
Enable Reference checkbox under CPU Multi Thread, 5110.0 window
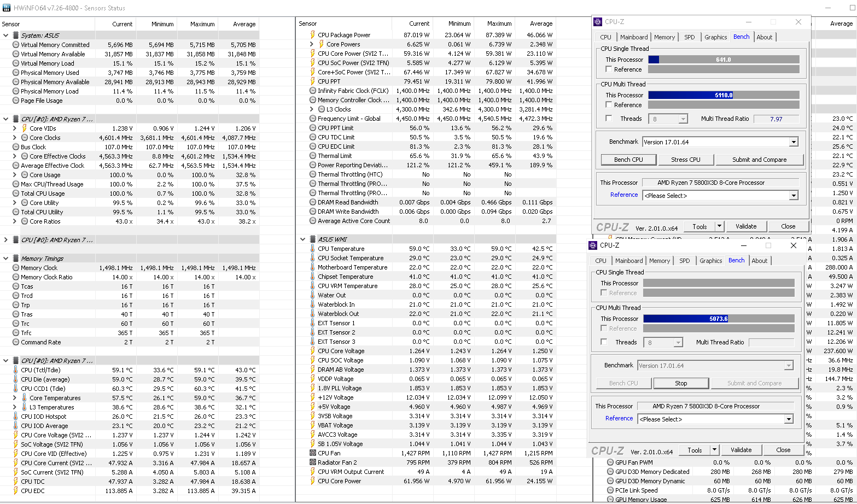click(609, 104)
